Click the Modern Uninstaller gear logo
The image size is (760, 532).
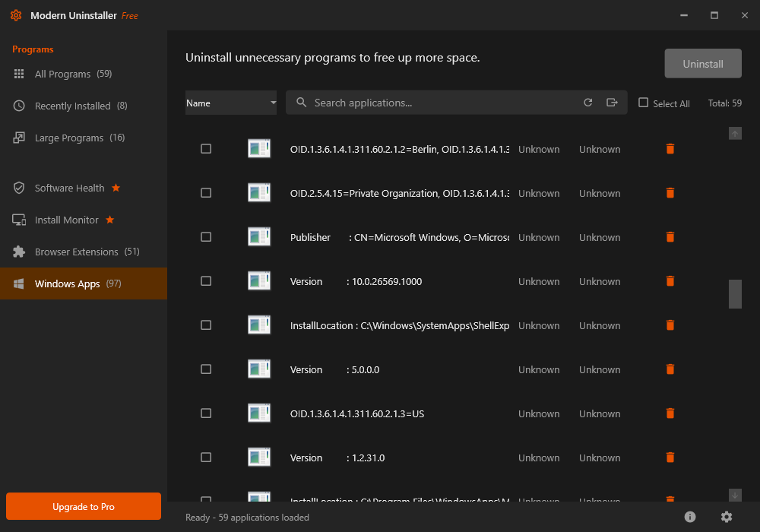click(16, 15)
